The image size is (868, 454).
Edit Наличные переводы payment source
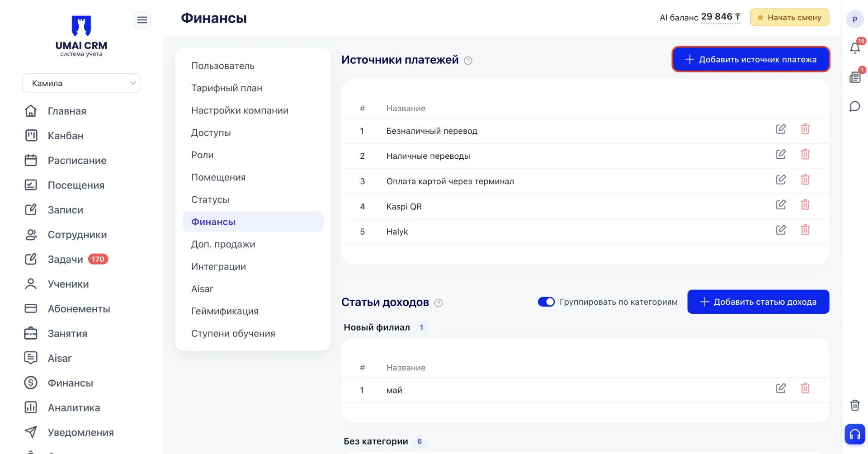coord(781,154)
